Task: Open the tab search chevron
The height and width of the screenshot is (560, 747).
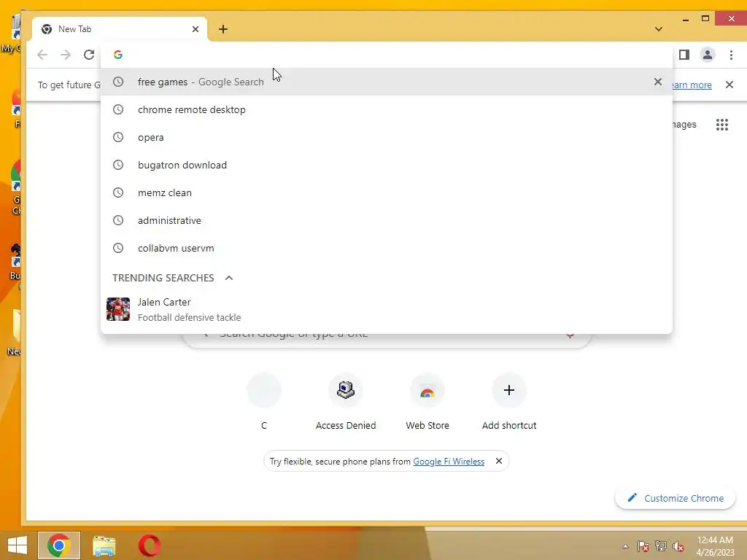Action: [659, 29]
